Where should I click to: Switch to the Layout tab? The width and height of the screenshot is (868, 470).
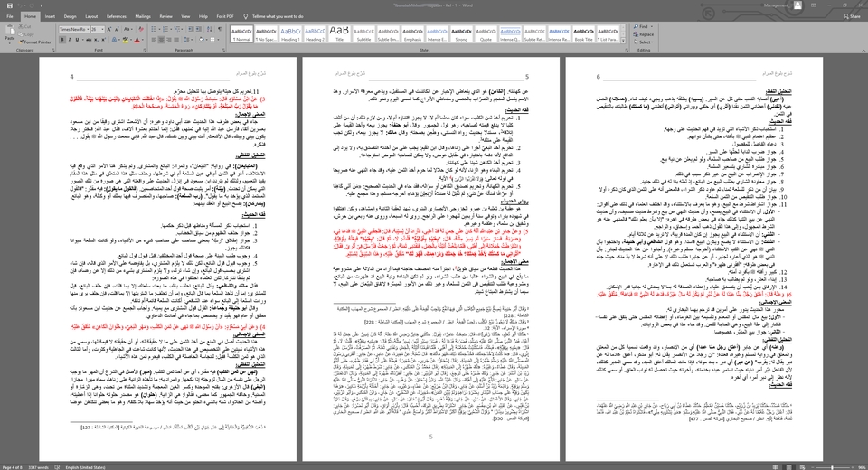pos(91,16)
